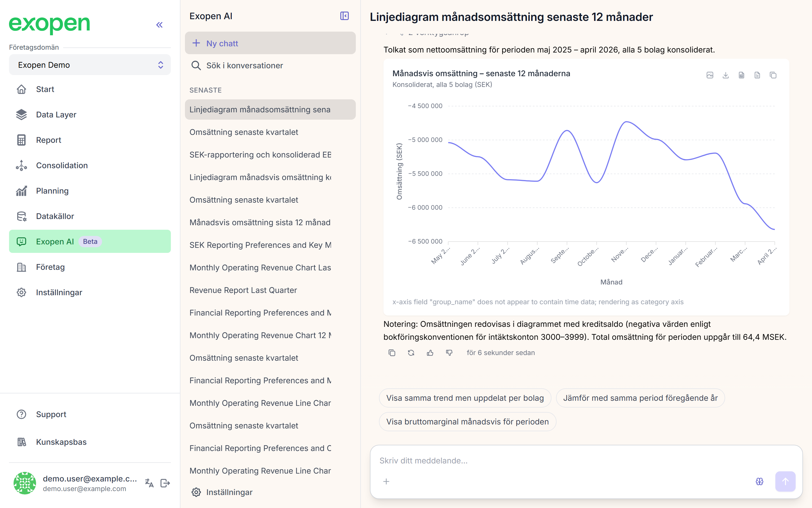Click the log out icon
The width and height of the screenshot is (812, 508).
pyautogui.click(x=165, y=483)
